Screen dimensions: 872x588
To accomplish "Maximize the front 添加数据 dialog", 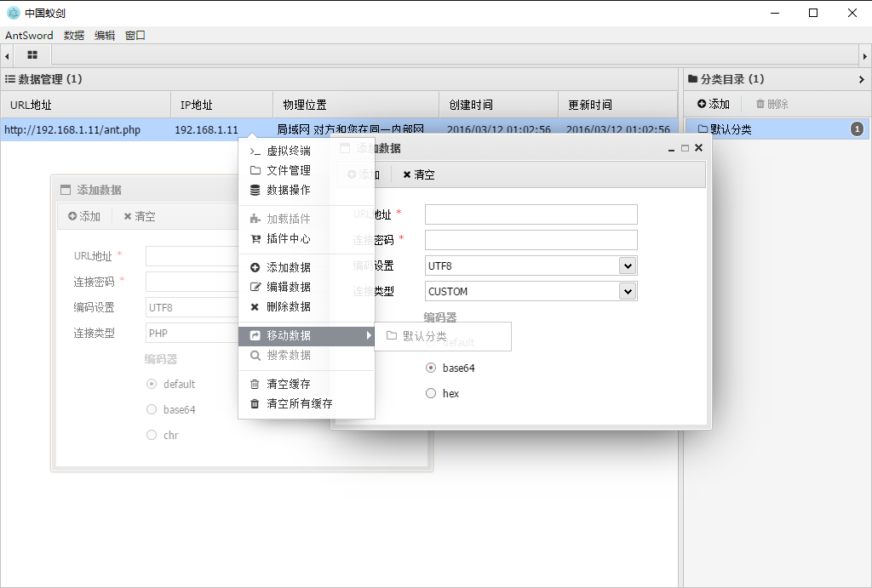I will pyautogui.click(x=686, y=148).
